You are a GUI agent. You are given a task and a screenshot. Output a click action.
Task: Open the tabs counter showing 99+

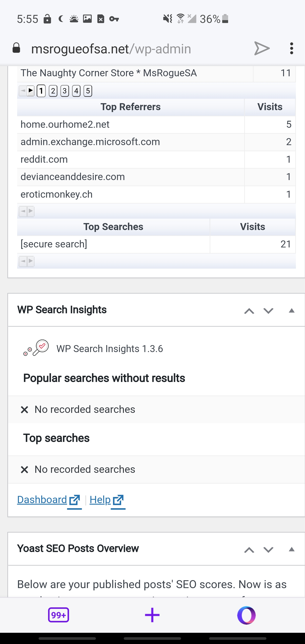point(58,615)
